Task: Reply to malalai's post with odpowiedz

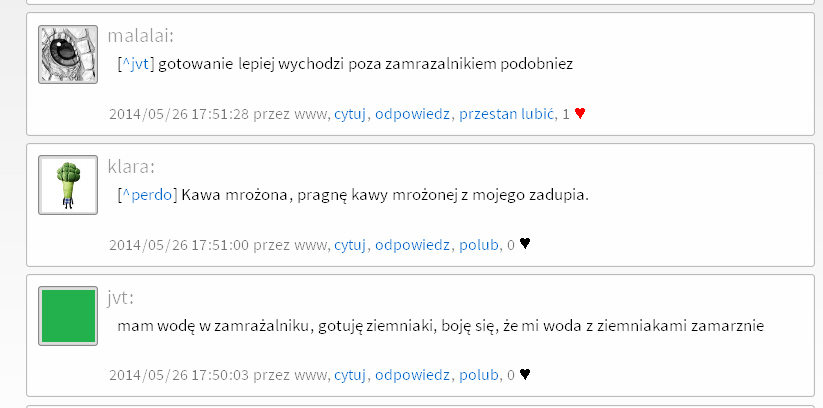Action: [x=412, y=114]
